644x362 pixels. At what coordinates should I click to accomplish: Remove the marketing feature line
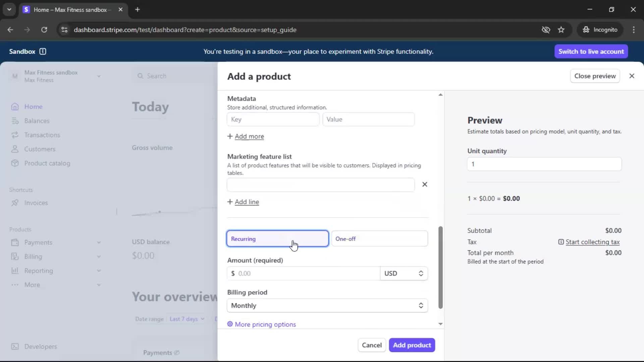pyautogui.click(x=425, y=184)
